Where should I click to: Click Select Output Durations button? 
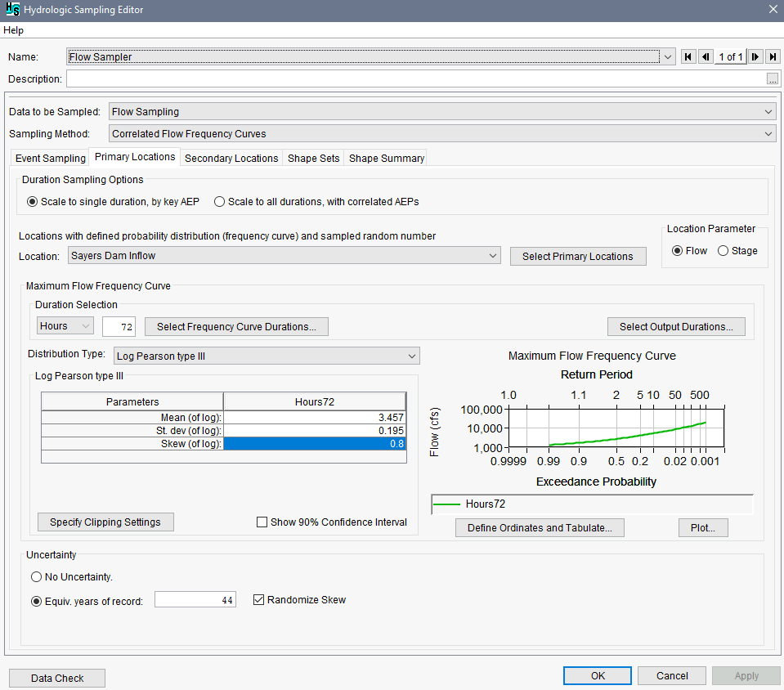676,326
